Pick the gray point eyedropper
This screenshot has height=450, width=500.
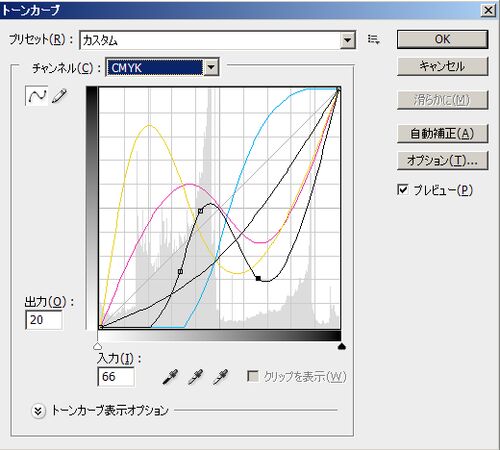pyautogui.click(x=195, y=377)
